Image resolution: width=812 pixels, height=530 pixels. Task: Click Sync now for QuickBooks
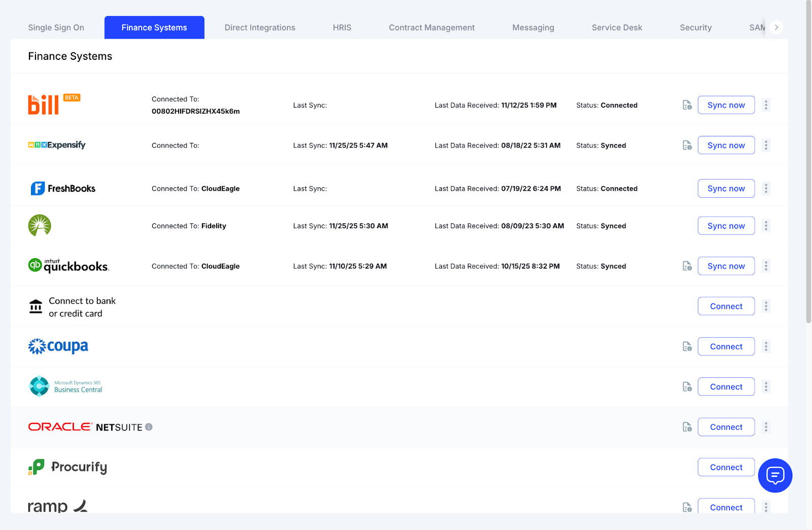726,266
